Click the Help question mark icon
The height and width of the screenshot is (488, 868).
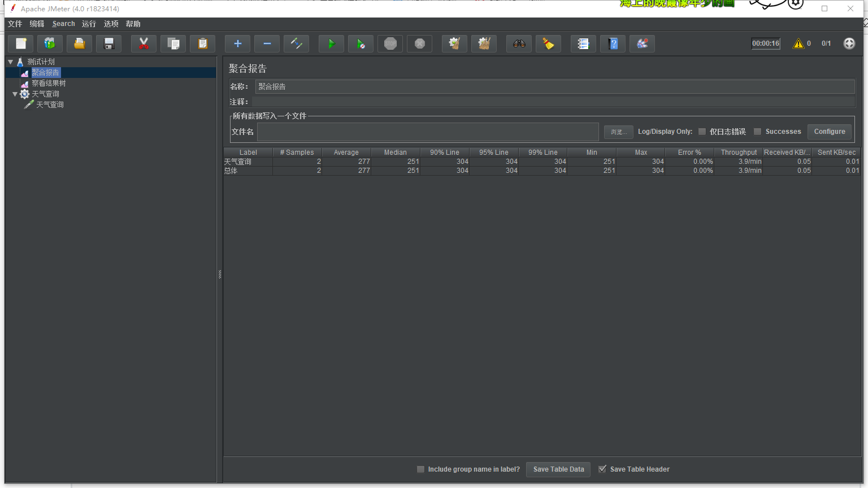pos(613,43)
